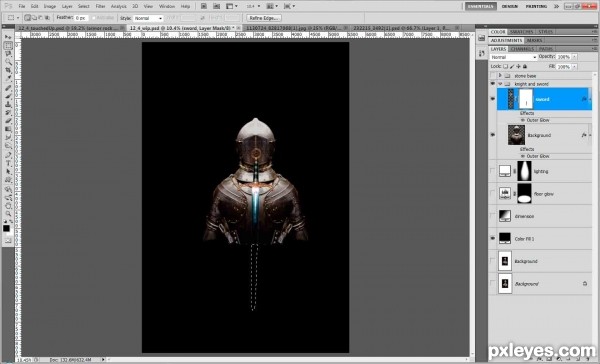Switch to the Design workspace

pyautogui.click(x=510, y=6)
